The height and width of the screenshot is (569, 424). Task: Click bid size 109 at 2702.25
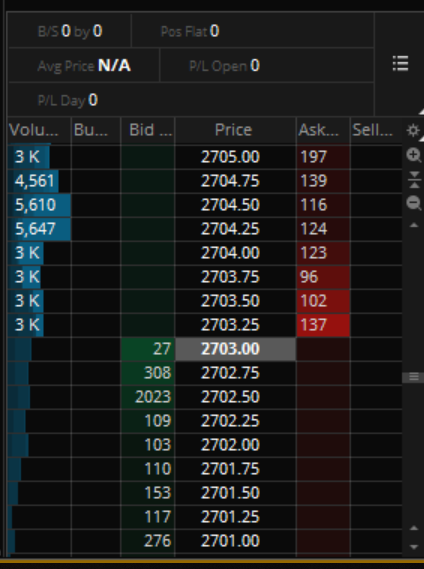[148, 421]
